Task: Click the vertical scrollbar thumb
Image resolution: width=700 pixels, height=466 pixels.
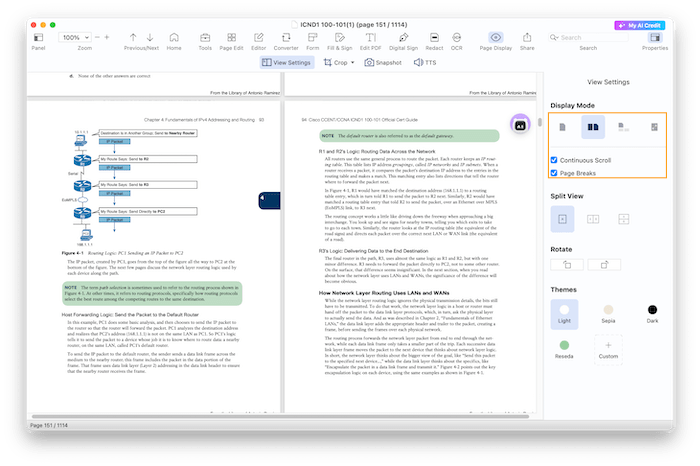Action: click(539, 122)
